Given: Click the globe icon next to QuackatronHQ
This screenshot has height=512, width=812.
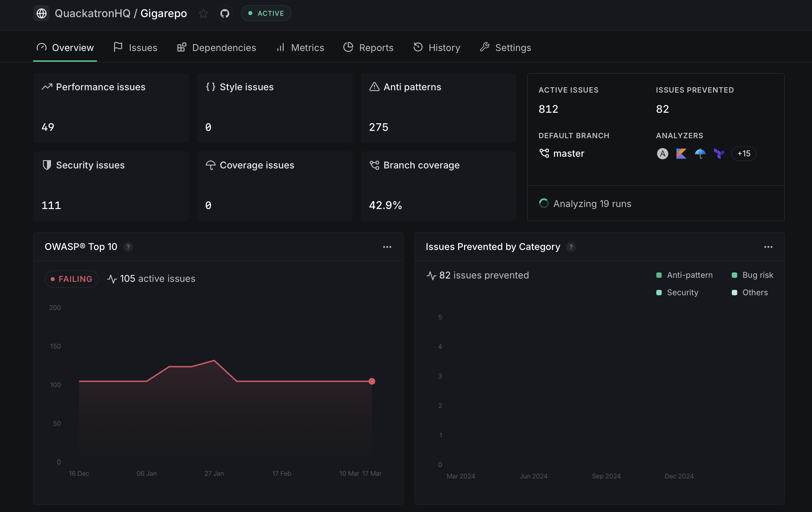Looking at the screenshot, I should [x=42, y=13].
